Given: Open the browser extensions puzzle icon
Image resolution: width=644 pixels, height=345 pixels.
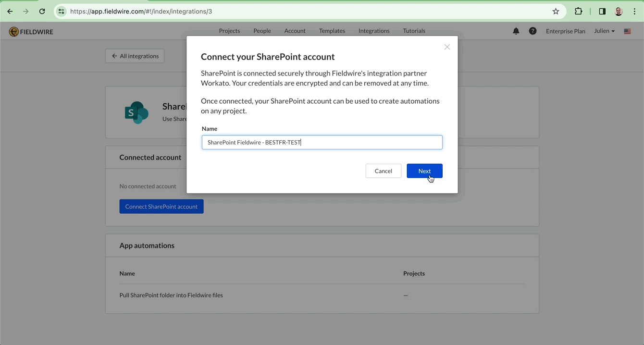Looking at the screenshot, I should pos(578,11).
